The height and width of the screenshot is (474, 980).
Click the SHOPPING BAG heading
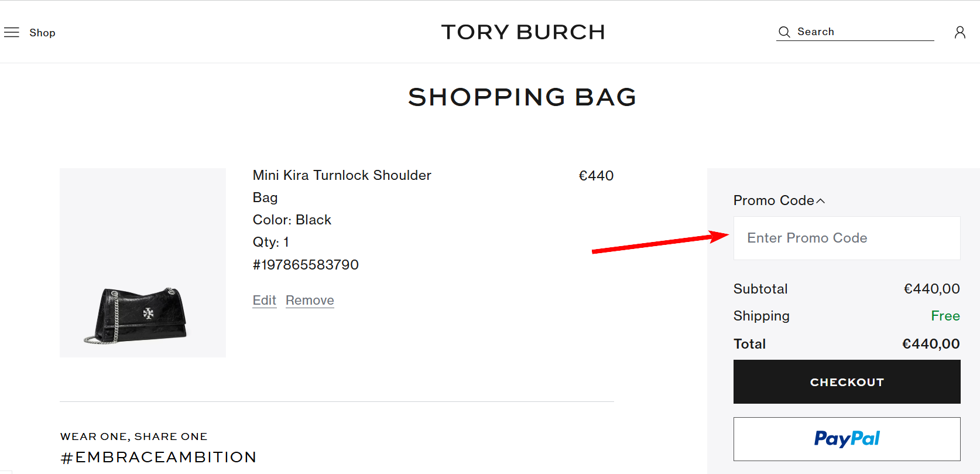(x=523, y=97)
